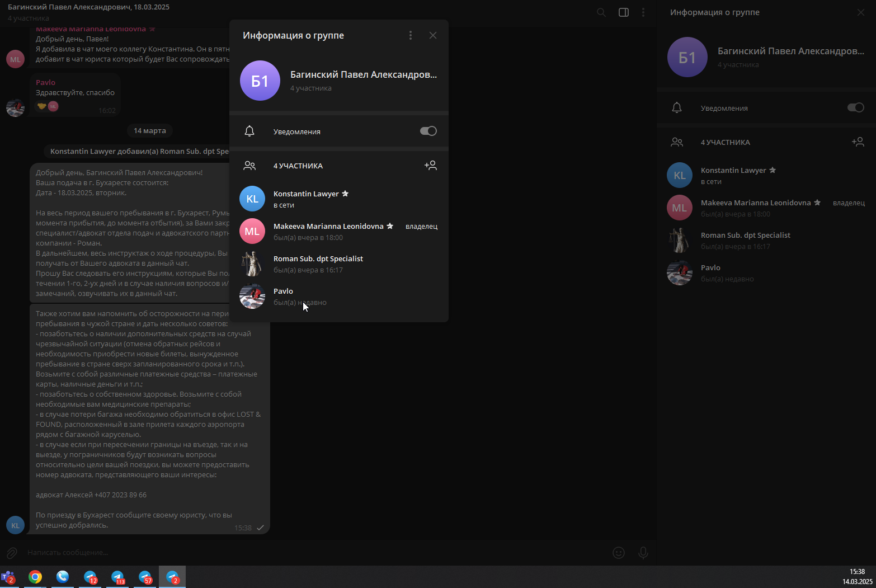
Task: Open Google Chrome from the taskbar
Action: tap(35, 577)
